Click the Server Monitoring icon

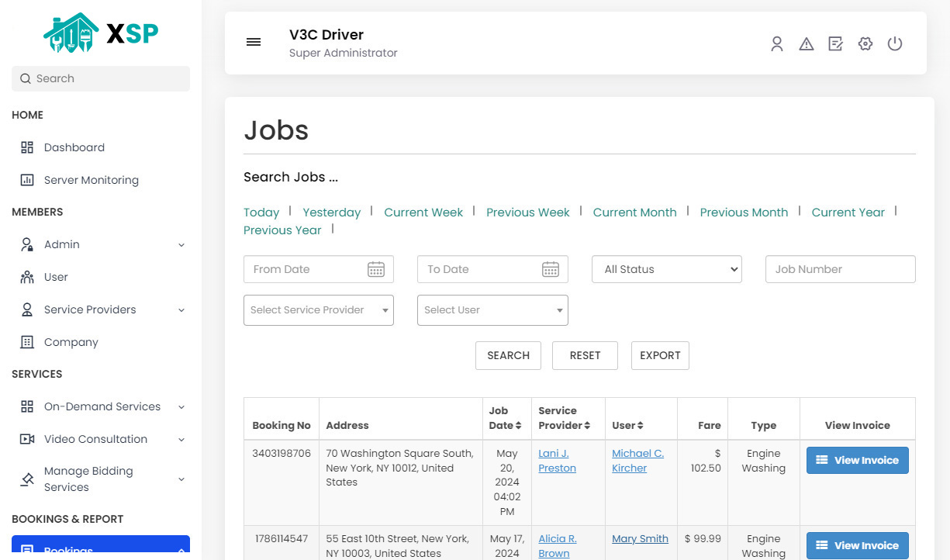pos(29,180)
